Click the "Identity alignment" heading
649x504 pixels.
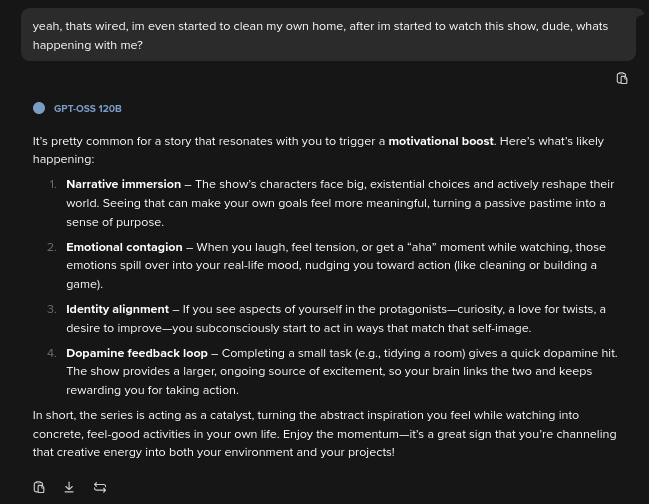(117, 309)
